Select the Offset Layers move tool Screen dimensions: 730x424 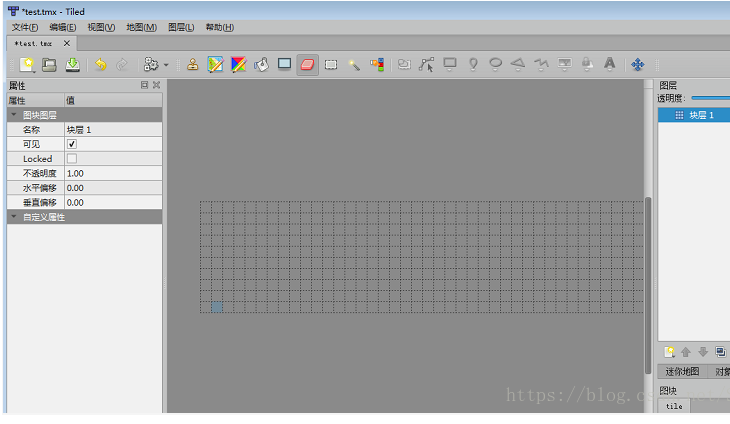pyautogui.click(x=637, y=64)
